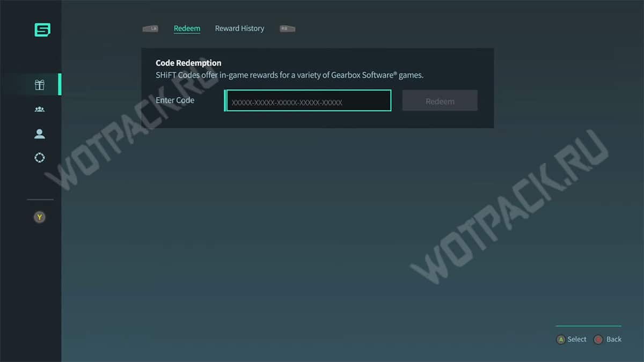644x362 pixels.
Task: Open the SHiFT logo home icon
Action: coord(42,30)
